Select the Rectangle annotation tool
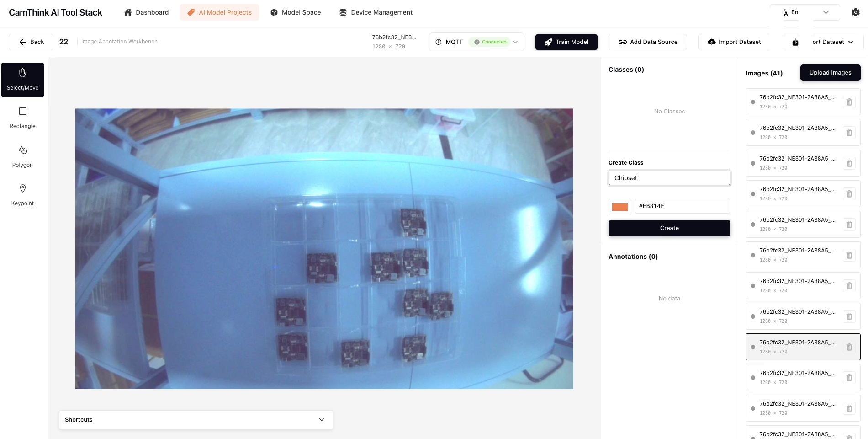Image resolution: width=868 pixels, height=439 pixels. pos(22,118)
